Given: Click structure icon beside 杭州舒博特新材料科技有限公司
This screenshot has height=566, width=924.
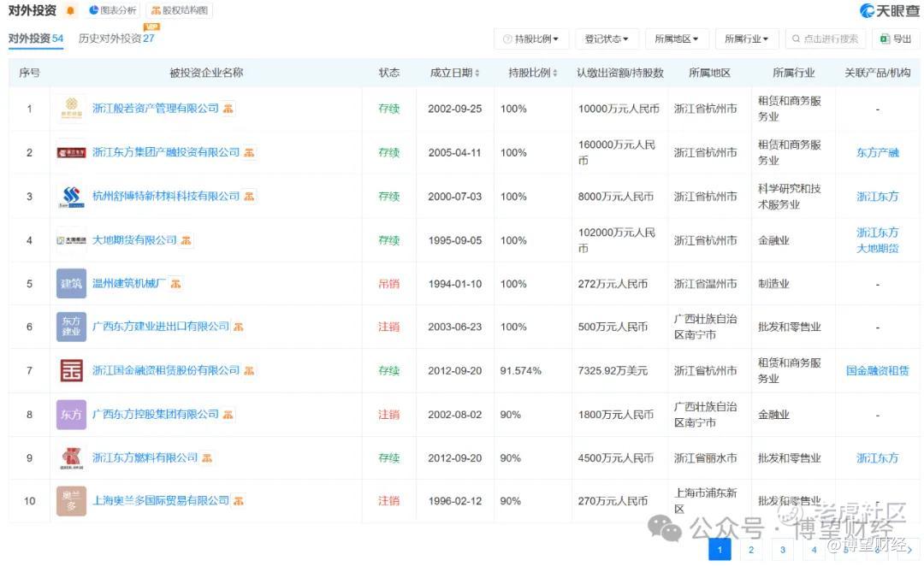Looking at the screenshot, I should point(249,196).
